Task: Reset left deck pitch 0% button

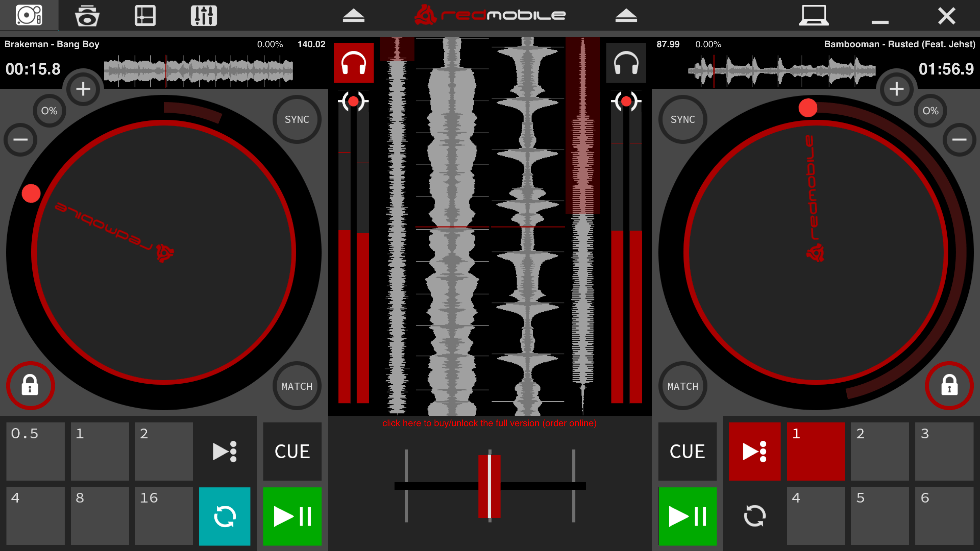Action: coord(49,111)
